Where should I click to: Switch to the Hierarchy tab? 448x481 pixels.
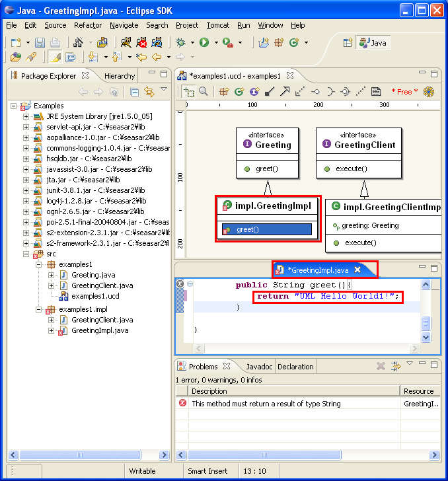(119, 76)
